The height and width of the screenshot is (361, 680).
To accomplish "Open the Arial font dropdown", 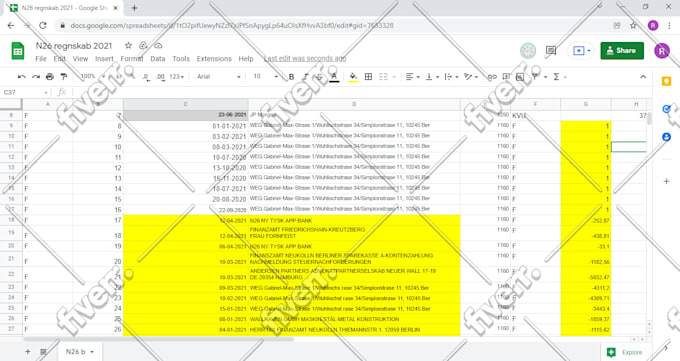I will [x=219, y=77].
